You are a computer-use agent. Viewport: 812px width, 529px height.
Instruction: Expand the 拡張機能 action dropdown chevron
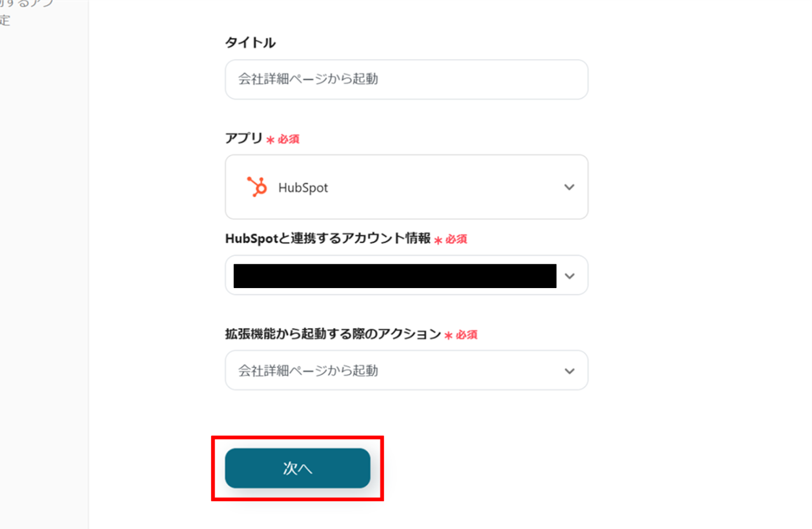(569, 371)
